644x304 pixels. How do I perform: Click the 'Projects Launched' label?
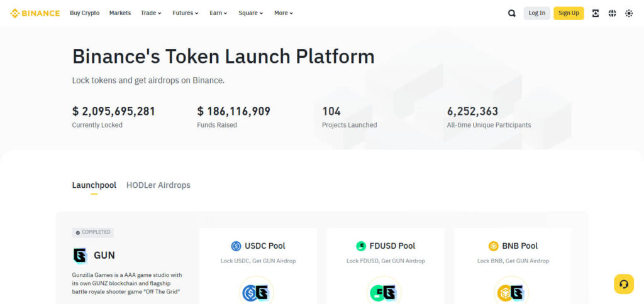pyautogui.click(x=350, y=125)
